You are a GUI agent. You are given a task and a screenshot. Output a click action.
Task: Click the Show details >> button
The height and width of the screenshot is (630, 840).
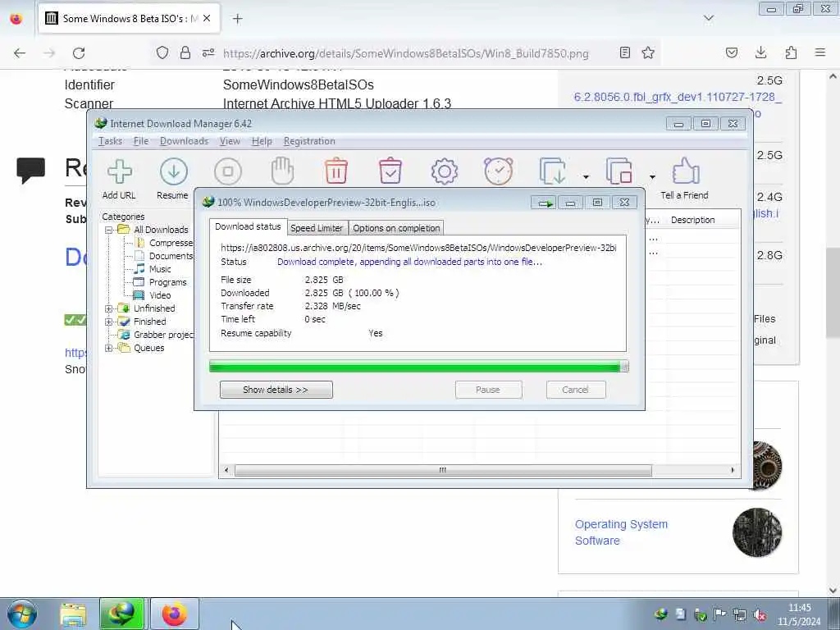[x=276, y=390]
